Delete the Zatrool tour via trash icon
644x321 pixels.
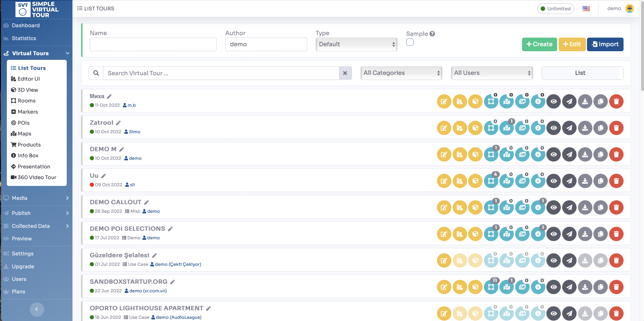[x=616, y=128]
